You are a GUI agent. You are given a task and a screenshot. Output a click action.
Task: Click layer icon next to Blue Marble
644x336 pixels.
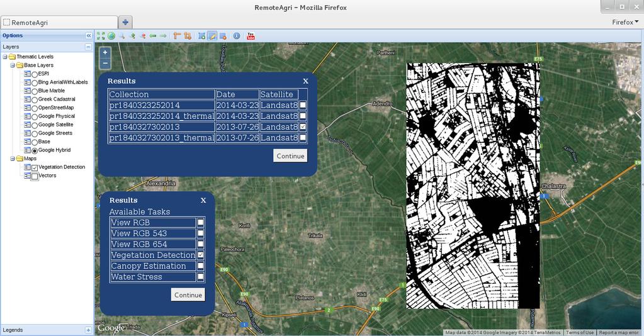(x=28, y=91)
